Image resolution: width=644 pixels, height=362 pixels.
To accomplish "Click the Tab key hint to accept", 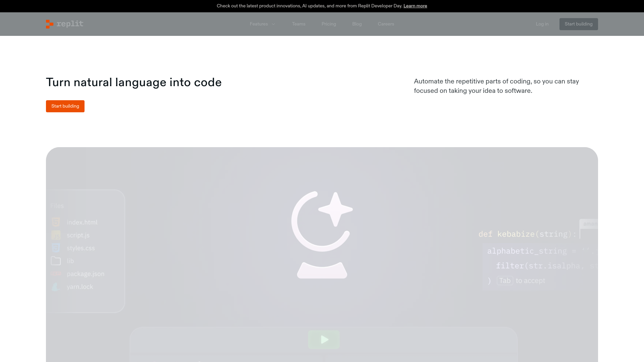I will click(x=505, y=281).
